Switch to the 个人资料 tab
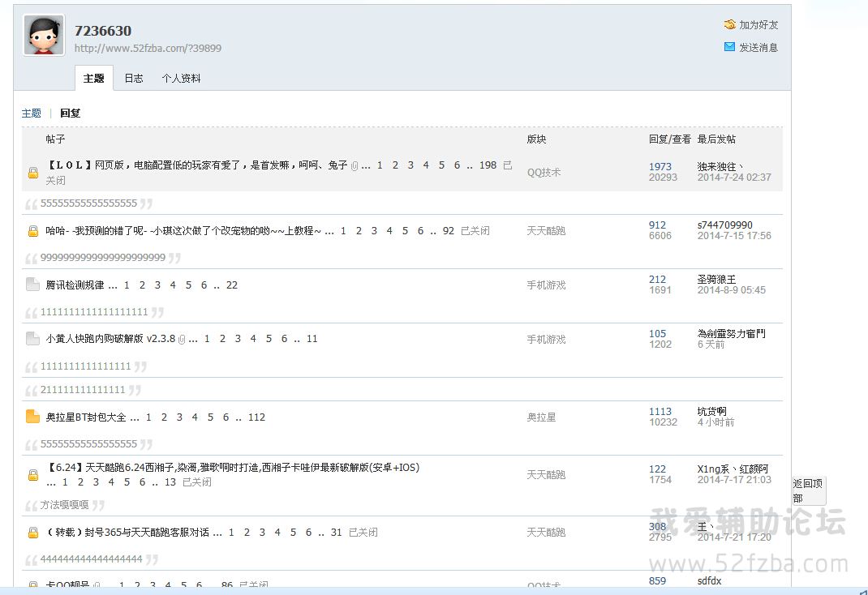Screen dimensions: 868x595 (x=181, y=78)
